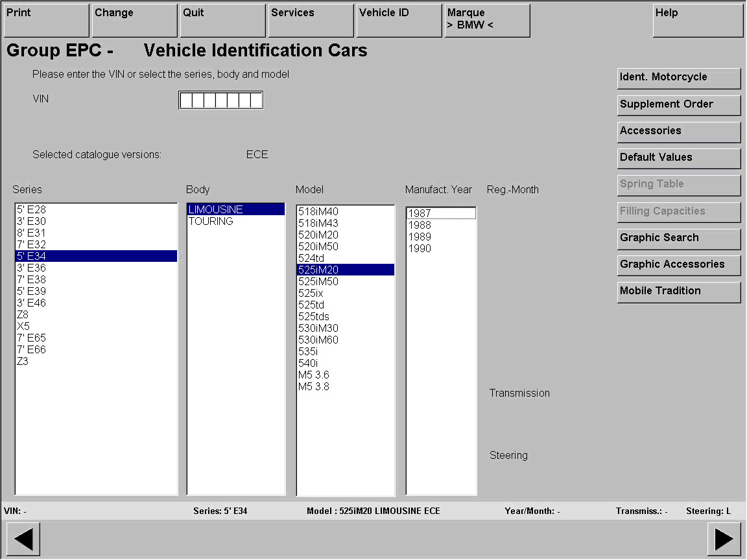The width and height of the screenshot is (747, 560).
Task: Pick model 518iM40
Action: tap(346, 211)
